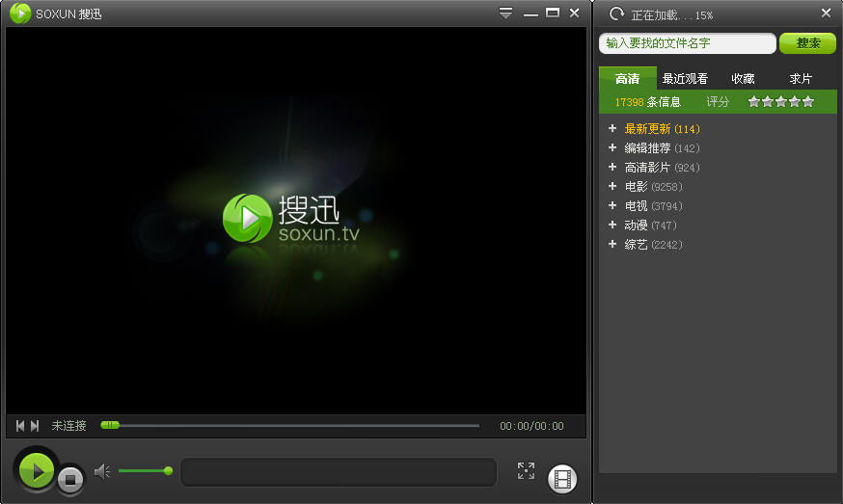The width and height of the screenshot is (843, 504).
Task: Expand the 电影 (9258) category
Action: (x=612, y=186)
